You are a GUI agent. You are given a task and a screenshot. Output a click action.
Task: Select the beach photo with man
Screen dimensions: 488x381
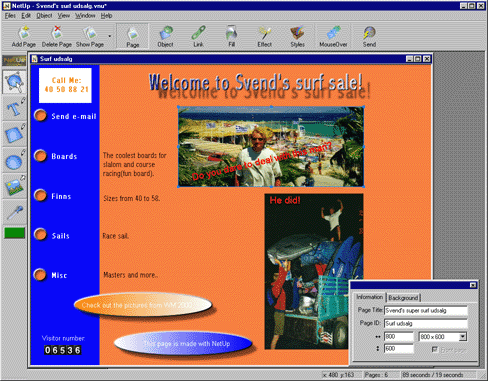(271, 147)
